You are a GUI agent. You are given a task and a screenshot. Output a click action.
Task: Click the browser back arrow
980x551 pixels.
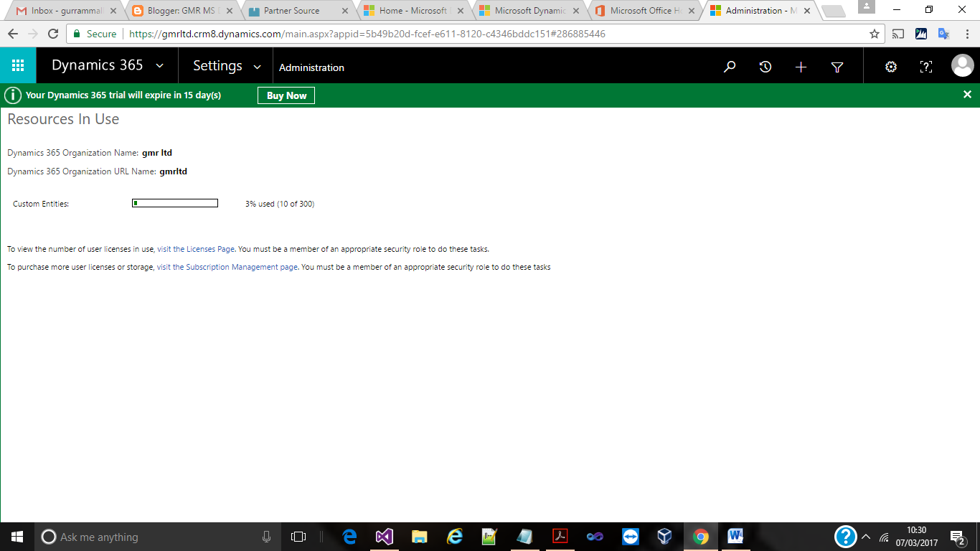pos(13,34)
